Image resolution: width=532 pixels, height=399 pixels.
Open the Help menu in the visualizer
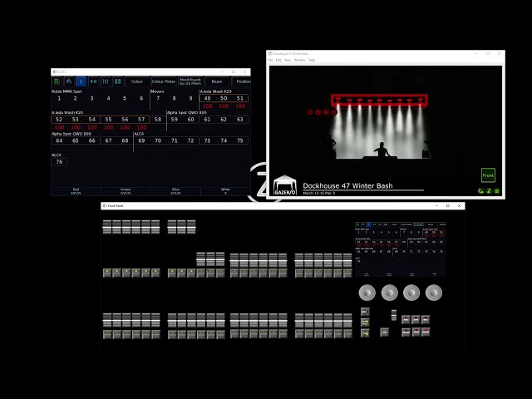click(x=312, y=60)
